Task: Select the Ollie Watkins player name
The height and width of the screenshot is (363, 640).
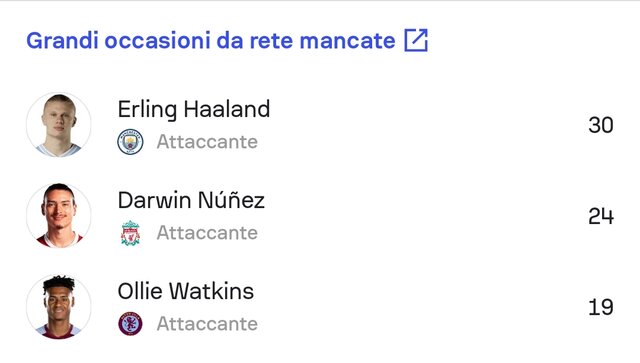Action: (186, 291)
